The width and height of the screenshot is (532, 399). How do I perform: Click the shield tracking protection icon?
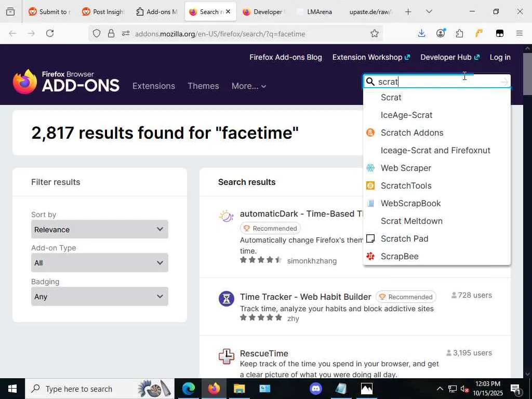coord(97,33)
